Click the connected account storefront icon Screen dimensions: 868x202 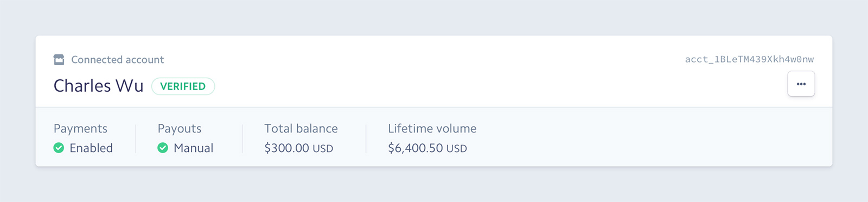59,60
